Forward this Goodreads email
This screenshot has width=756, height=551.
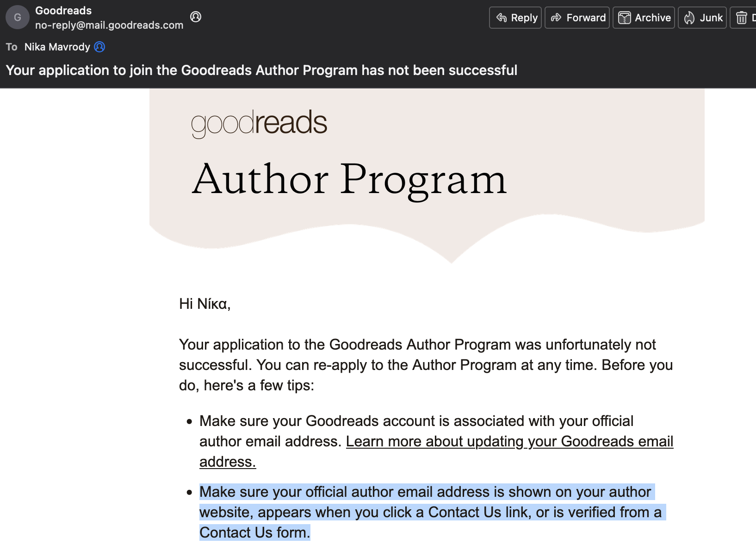(577, 18)
